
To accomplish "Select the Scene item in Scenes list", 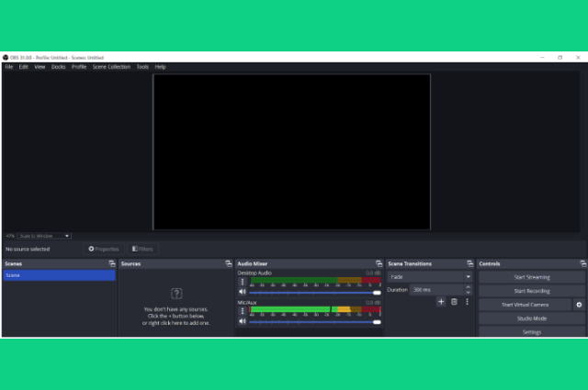I will [x=59, y=275].
